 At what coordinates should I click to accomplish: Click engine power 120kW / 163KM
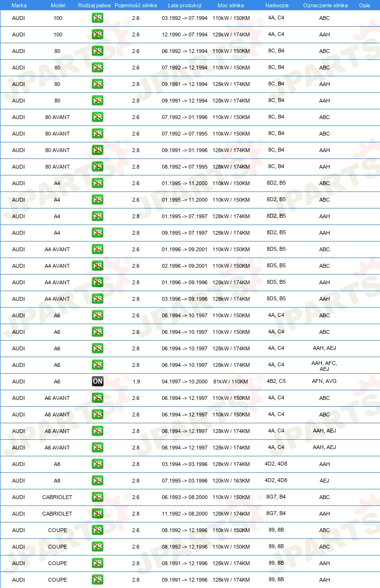[x=231, y=481]
